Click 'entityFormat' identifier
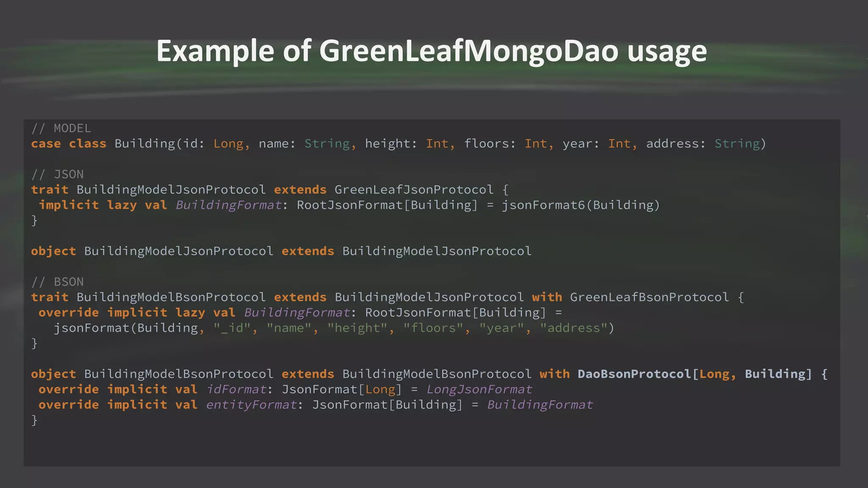 (252, 405)
